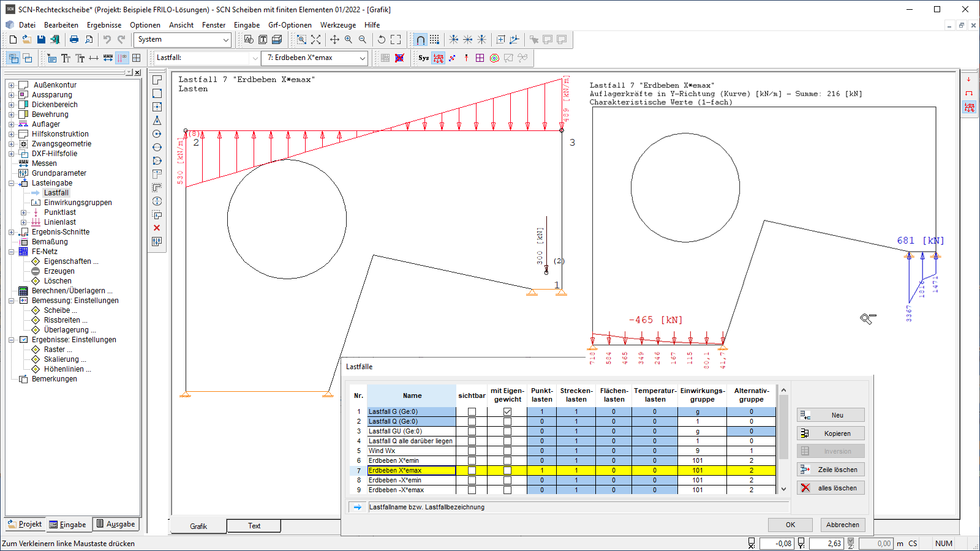Image resolution: width=980 pixels, height=551 pixels.
Task: Click the zoom window icon
Action: (301, 39)
